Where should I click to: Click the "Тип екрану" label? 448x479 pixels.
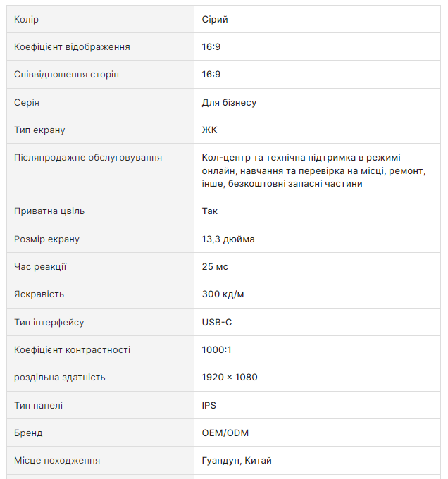coord(39,130)
